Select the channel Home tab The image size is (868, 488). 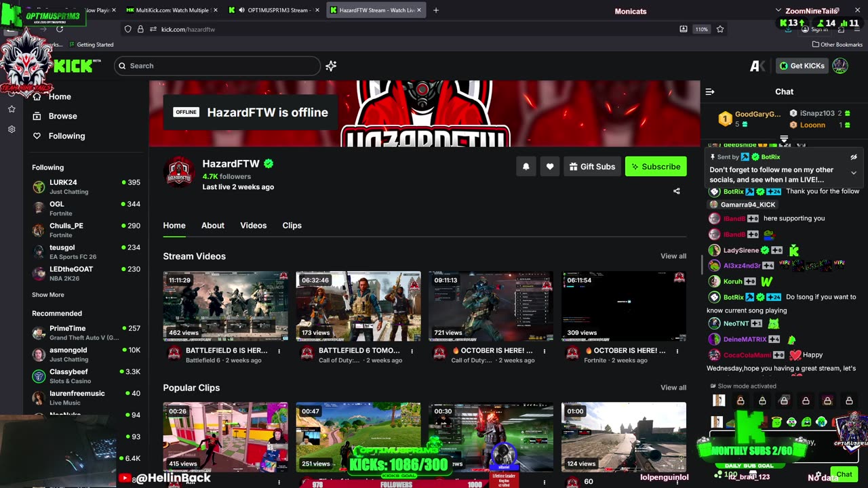174,225
